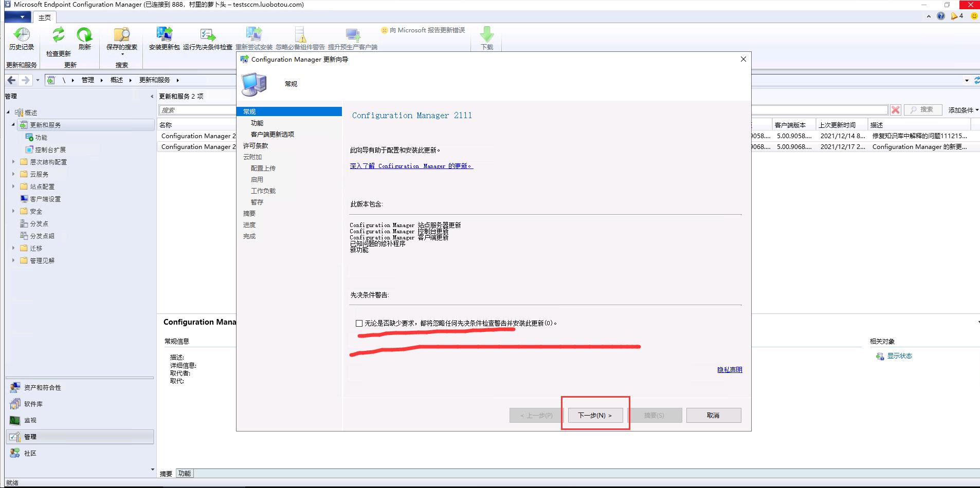The image size is (980, 488).
Task: Collapse the 更新和服务 tree node
Action: tap(13, 125)
